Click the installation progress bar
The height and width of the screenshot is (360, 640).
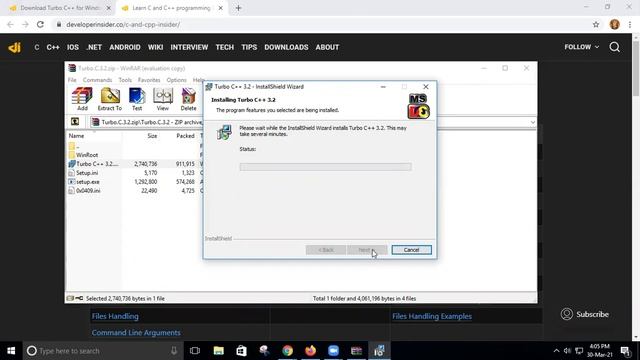pyautogui.click(x=325, y=167)
